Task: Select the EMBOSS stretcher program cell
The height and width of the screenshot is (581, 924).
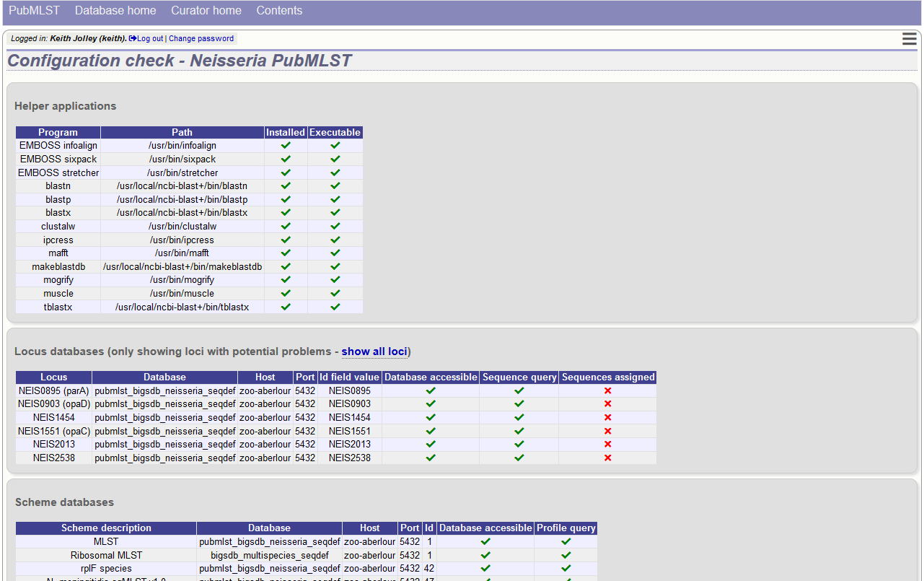Action: click(58, 172)
